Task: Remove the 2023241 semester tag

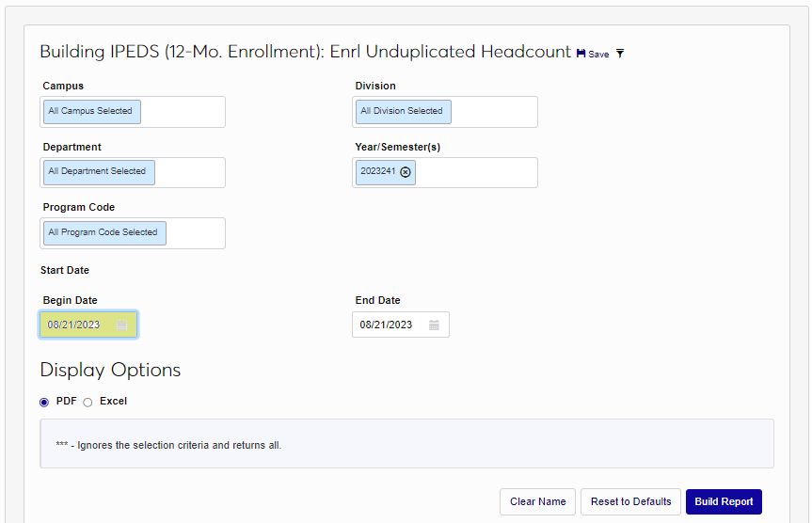Action: [406, 172]
